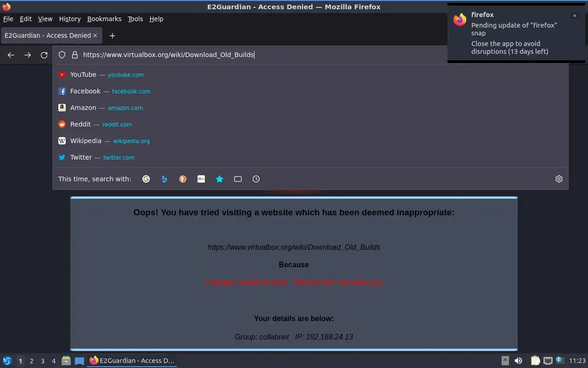Click the 11:23 clock in taskbar
The height and width of the screenshot is (368, 588).
coord(577,361)
